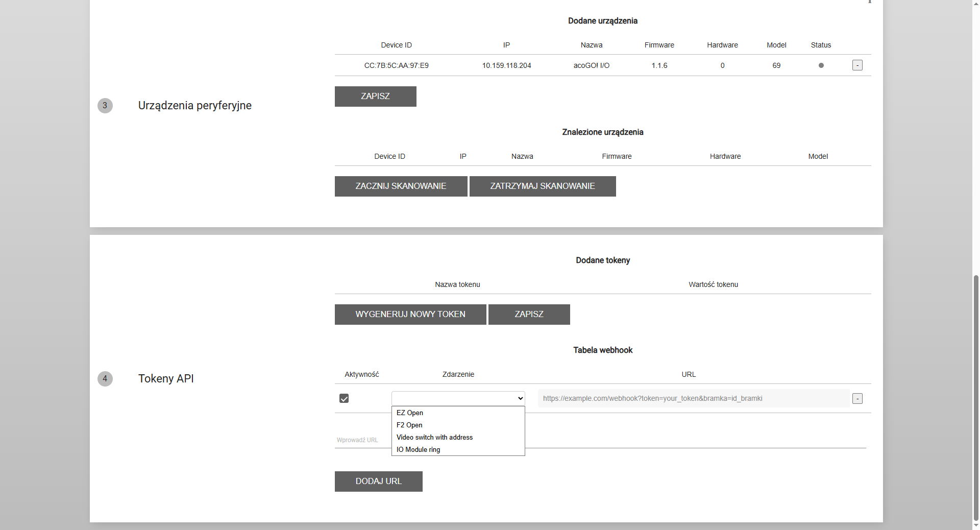
Task: Delete the webhook row with minus button
Action: click(x=857, y=399)
